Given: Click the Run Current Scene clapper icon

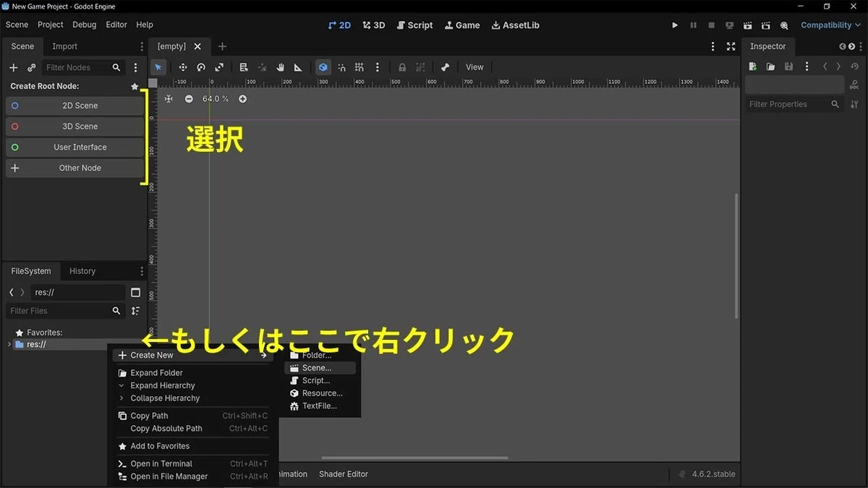Looking at the screenshot, I should 747,25.
